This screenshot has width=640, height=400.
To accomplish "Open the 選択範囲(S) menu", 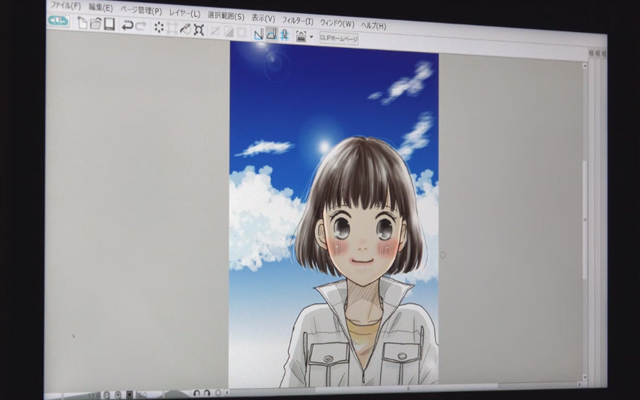I will tap(226, 16).
